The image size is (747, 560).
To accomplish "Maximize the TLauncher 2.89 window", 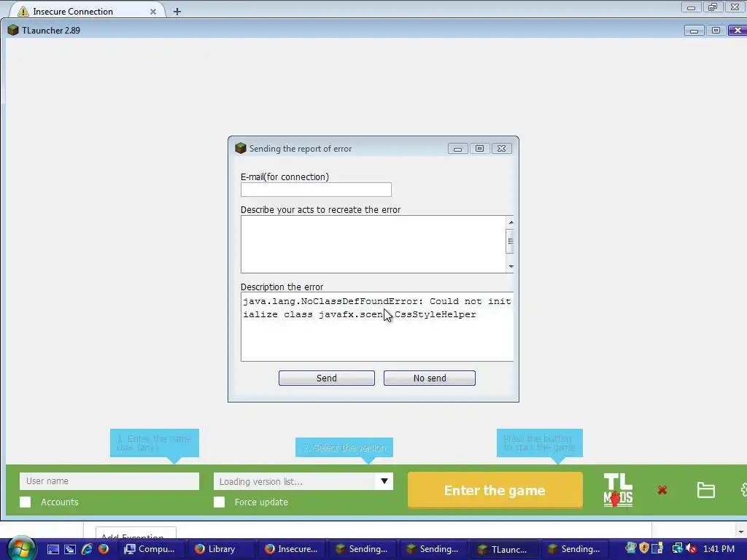I will tap(716, 31).
